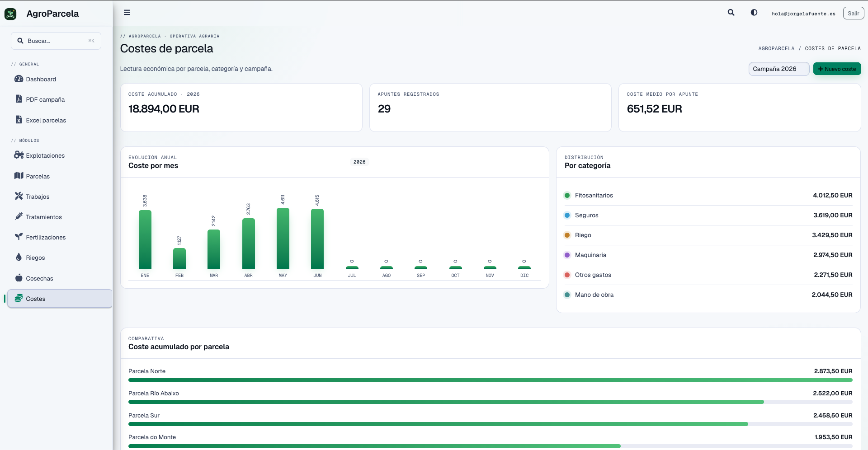Image resolution: width=868 pixels, height=450 pixels.
Task: Open the Tratamientos menu item
Action: pyautogui.click(x=60, y=217)
